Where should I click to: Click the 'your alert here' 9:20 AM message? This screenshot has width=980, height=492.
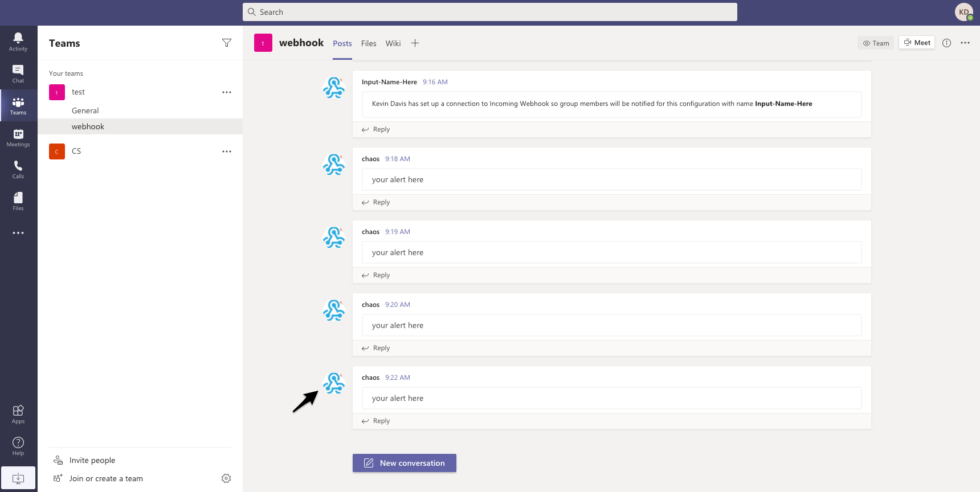612,325
